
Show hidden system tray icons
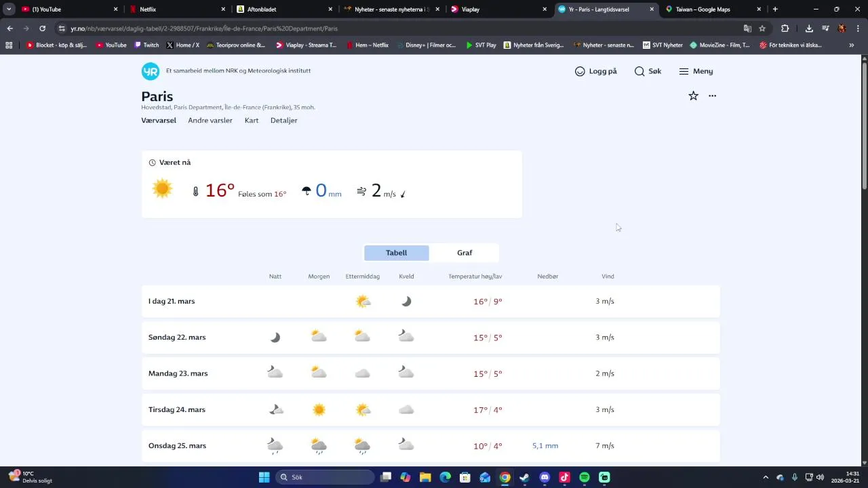(x=766, y=477)
